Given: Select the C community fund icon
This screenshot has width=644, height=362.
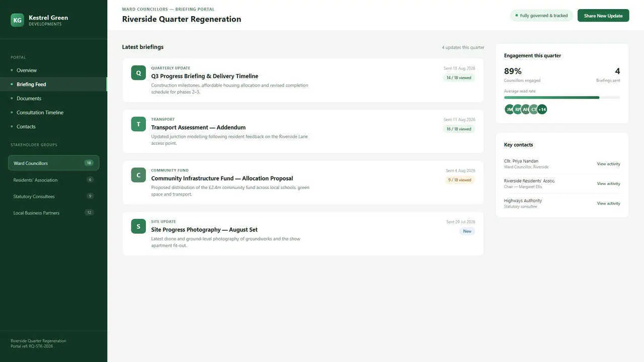Looking at the screenshot, I should pyautogui.click(x=138, y=175).
